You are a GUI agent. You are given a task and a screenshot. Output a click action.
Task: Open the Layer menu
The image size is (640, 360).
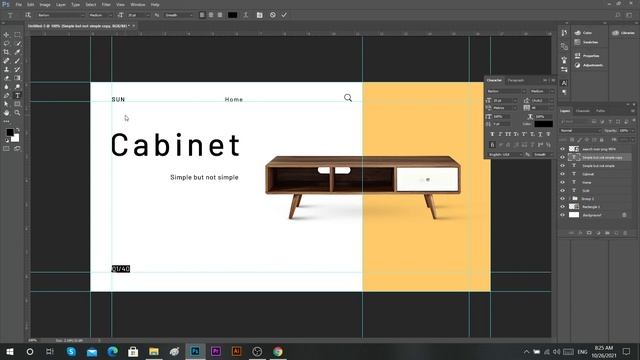click(61, 4)
